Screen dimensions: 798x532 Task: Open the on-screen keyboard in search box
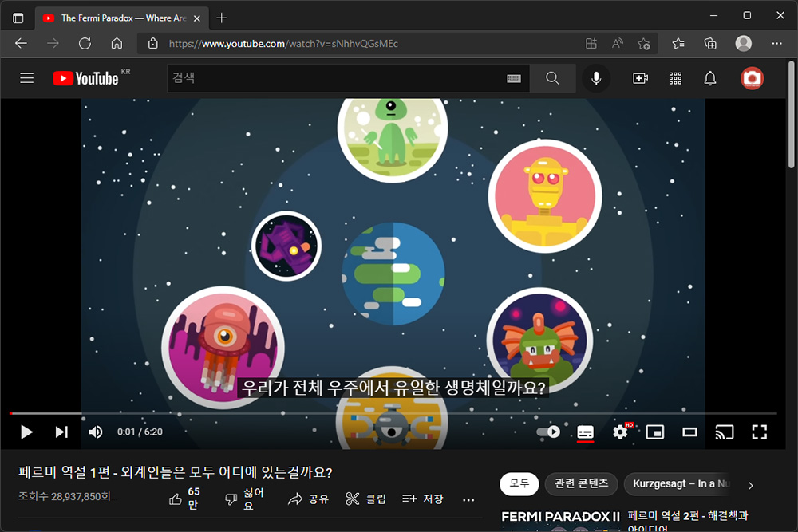[513, 78]
